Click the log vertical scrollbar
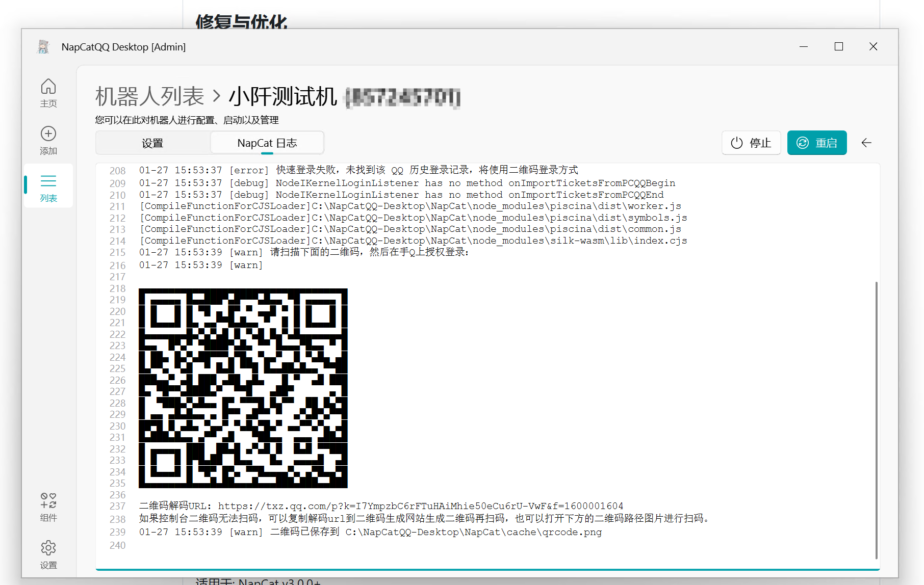Screen dimensions: 924x585 tap(876, 420)
